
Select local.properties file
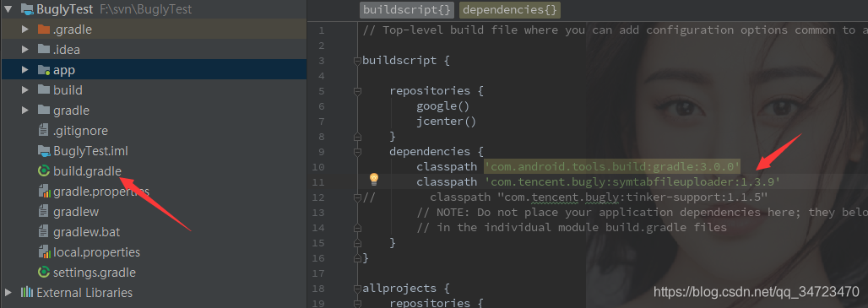tap(97, 252)
